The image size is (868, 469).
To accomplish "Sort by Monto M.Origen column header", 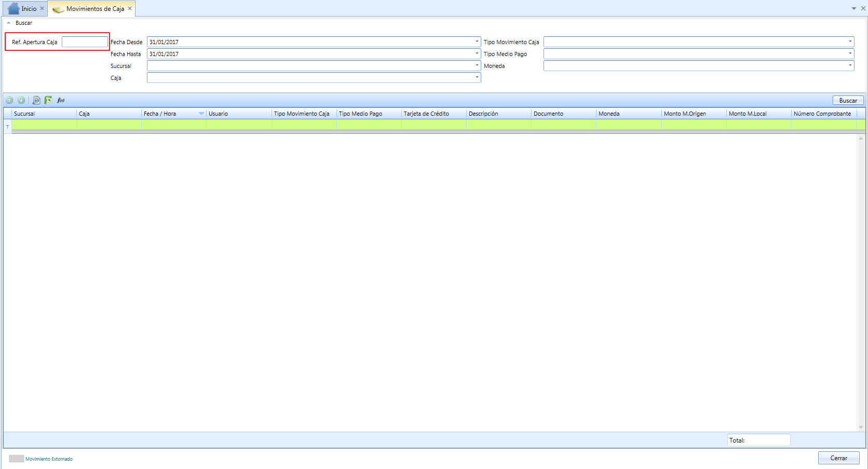I will [694, 114].
